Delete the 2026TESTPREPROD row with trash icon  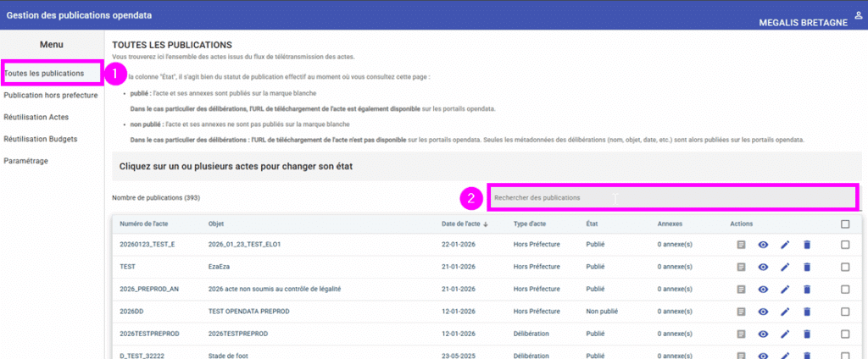pyautogui.click(x=806, y=334)
